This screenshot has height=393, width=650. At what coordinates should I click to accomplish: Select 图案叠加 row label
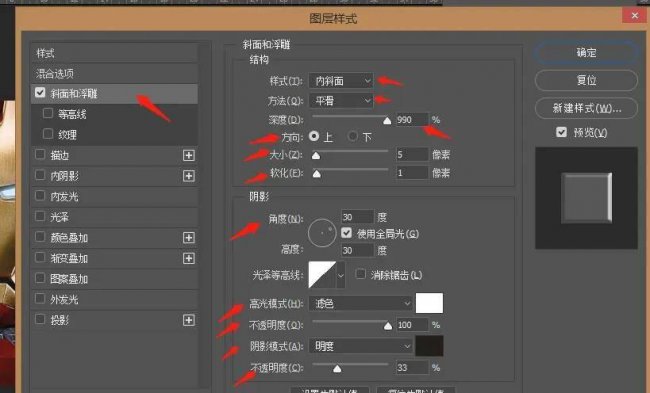pyautogui.click(x=69, y=279)
